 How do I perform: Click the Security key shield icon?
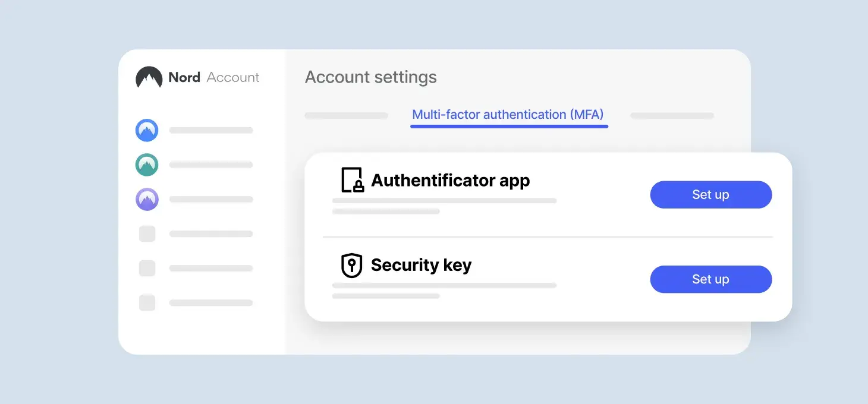tap(352, 266)
